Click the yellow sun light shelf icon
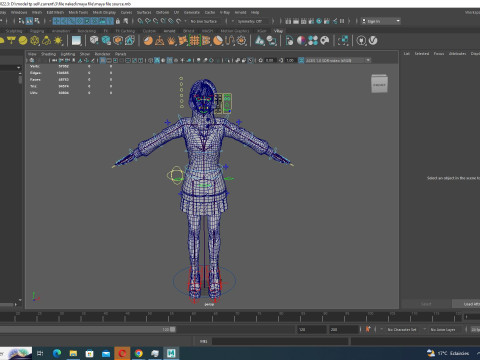Viewport: 480px width, 360px height. [x=58, y=41]
